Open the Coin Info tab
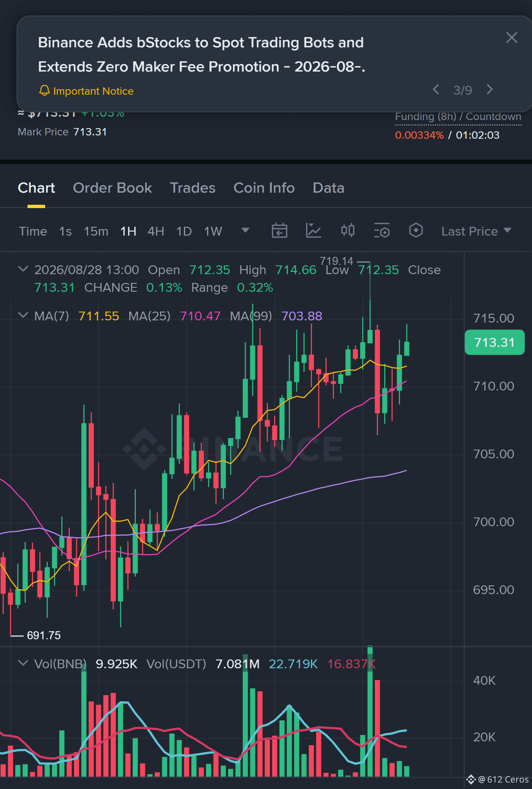The height and width of the screenshot is (789, 532). [264, 188]
